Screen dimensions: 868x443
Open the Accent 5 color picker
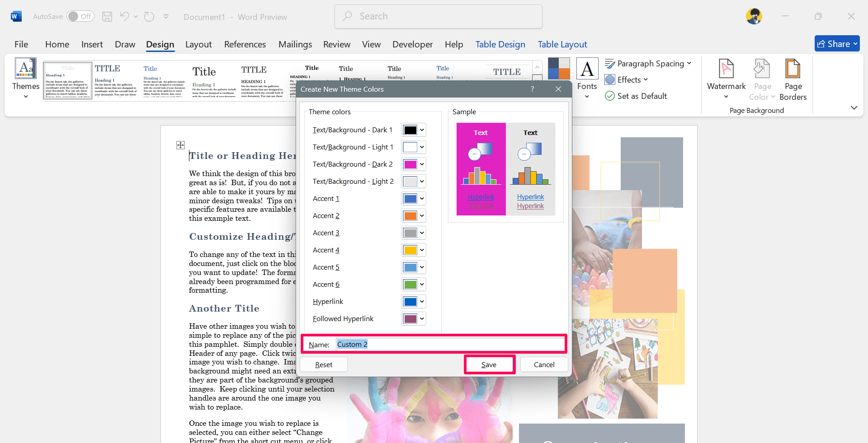tap(414, 267)
